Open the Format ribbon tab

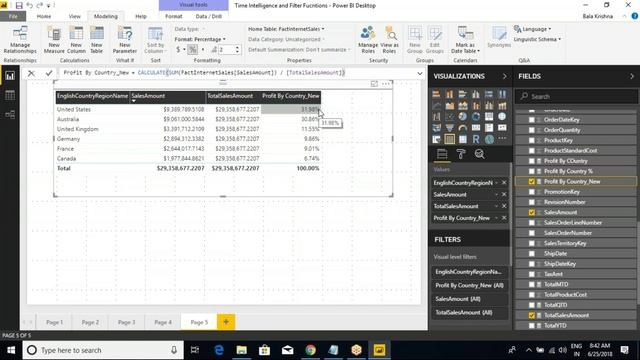(x=173, y=16)
